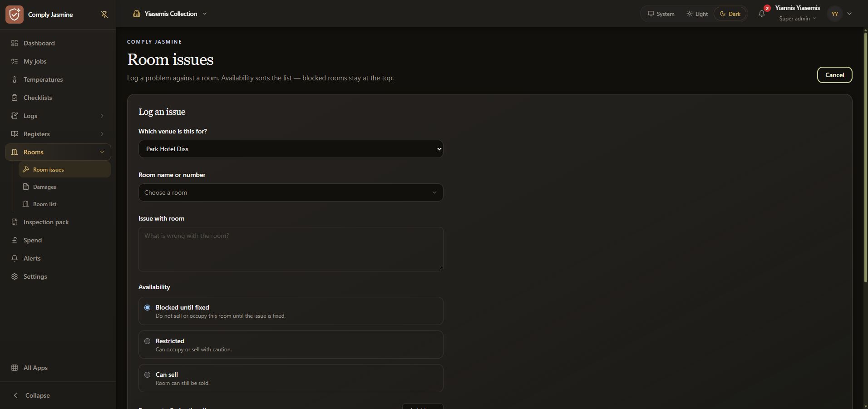
Task: Click the All Apps grid icon
Action: pos(15,368)
